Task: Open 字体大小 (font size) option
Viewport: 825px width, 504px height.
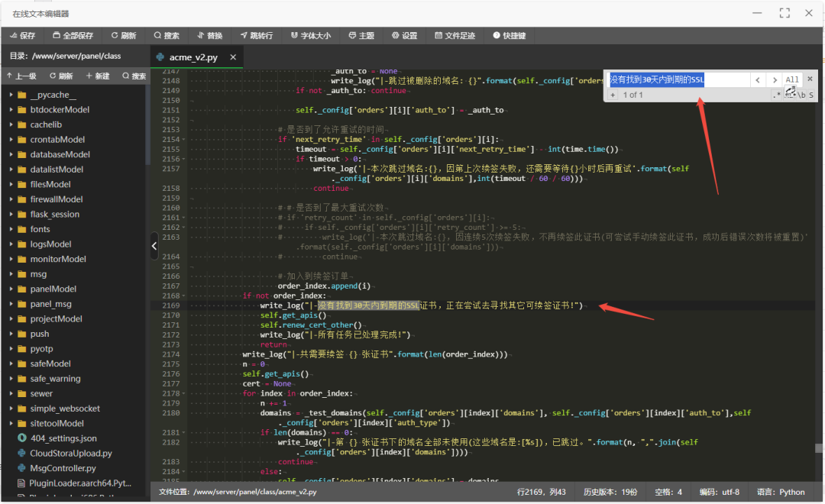Action: click(310, 36)
